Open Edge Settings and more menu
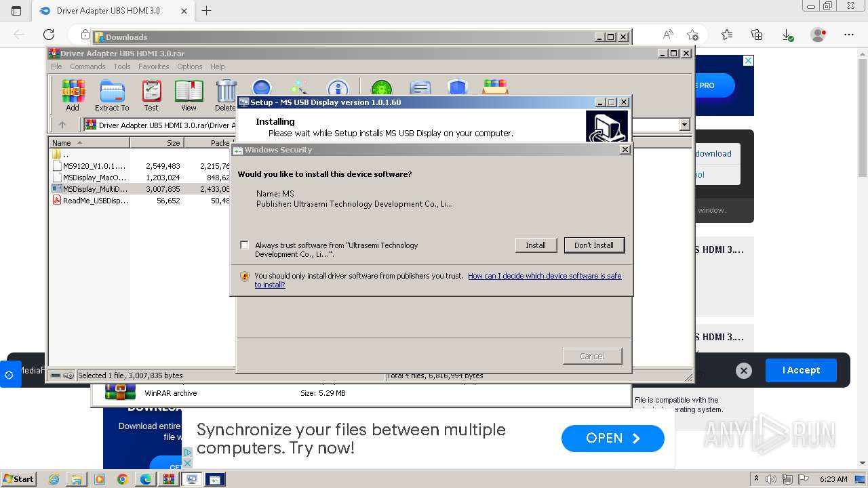Viewport: 868px width, 488px height. click(849, 35)
